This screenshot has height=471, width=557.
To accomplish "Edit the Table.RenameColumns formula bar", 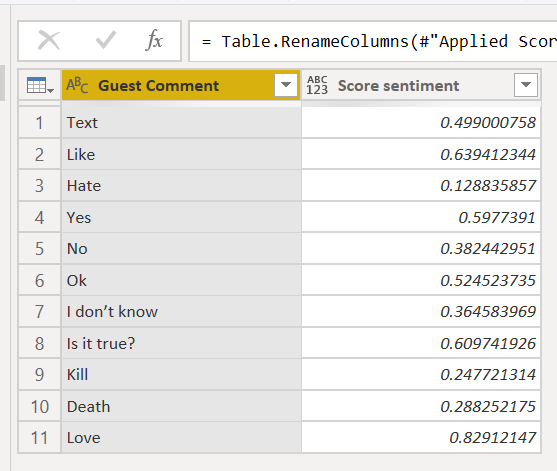I will (x=373, y=41).
